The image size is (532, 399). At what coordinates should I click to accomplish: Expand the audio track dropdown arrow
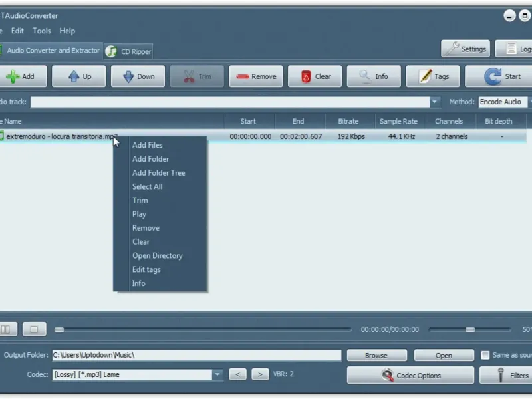[x=434, y=102]
